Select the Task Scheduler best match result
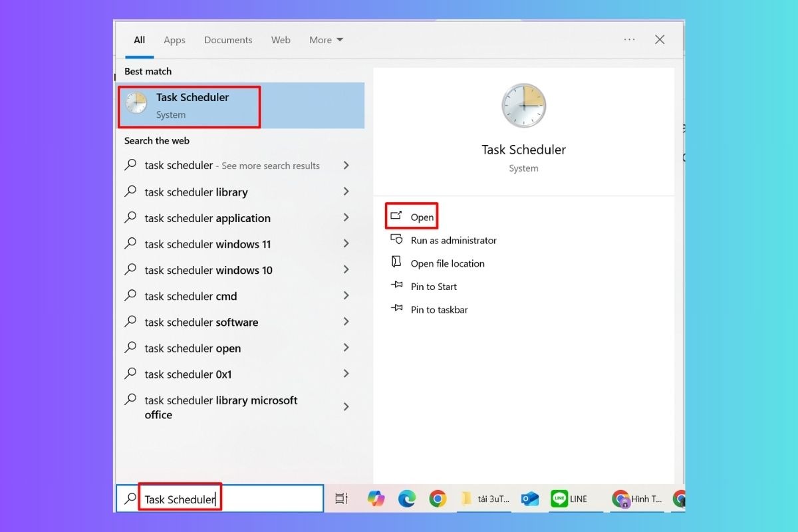798x532 pixels. click(241, 105)
